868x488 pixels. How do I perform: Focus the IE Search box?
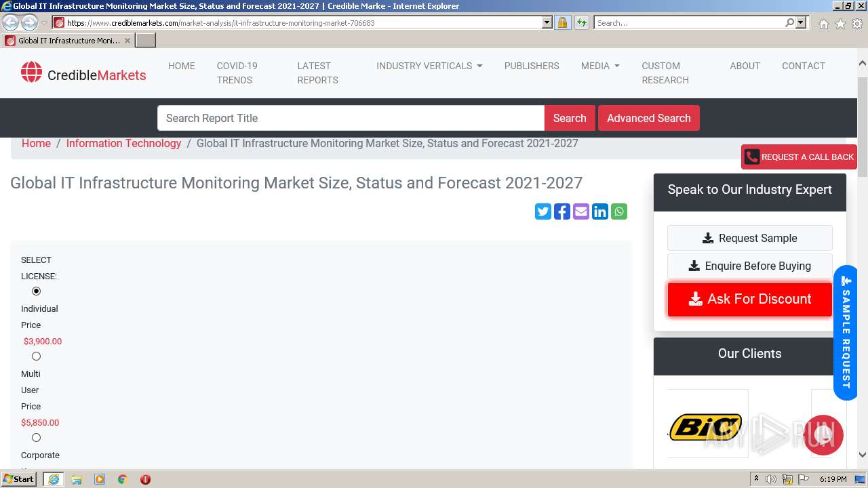[x=689, y=22]
